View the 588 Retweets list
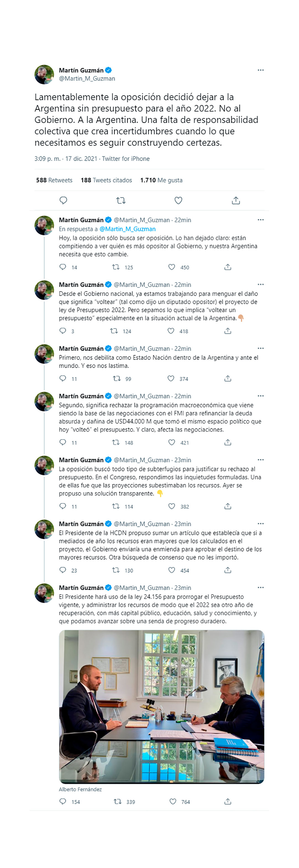 point(54,180)
